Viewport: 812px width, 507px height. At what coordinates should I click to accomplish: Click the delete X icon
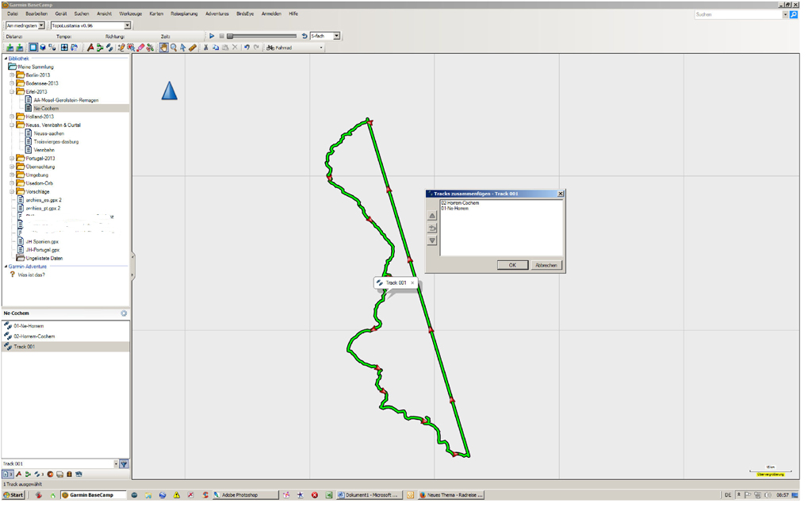coord(235,48)
